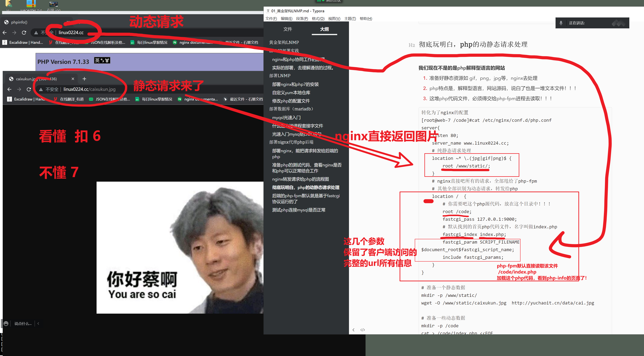
Task: Click back arrow in caixukun.jpg browser window
Action: [x=9, y=89]
